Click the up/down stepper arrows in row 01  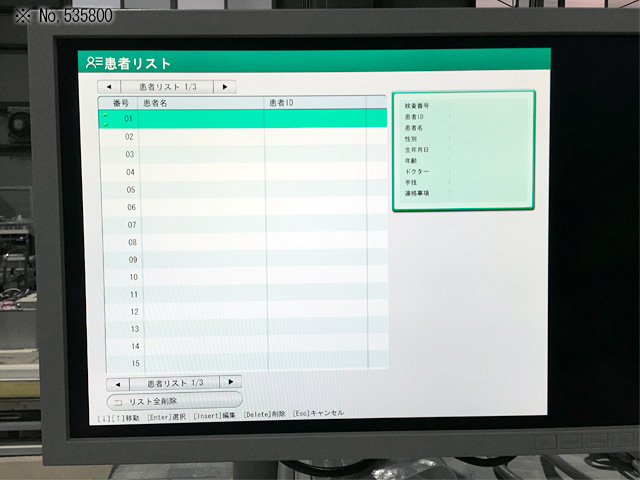click(105, 119)
